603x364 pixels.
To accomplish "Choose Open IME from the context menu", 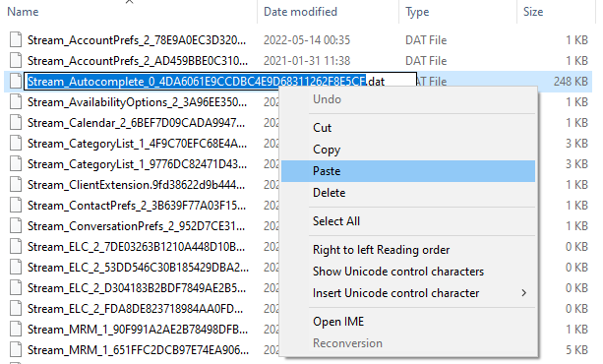I will point(408,322).
